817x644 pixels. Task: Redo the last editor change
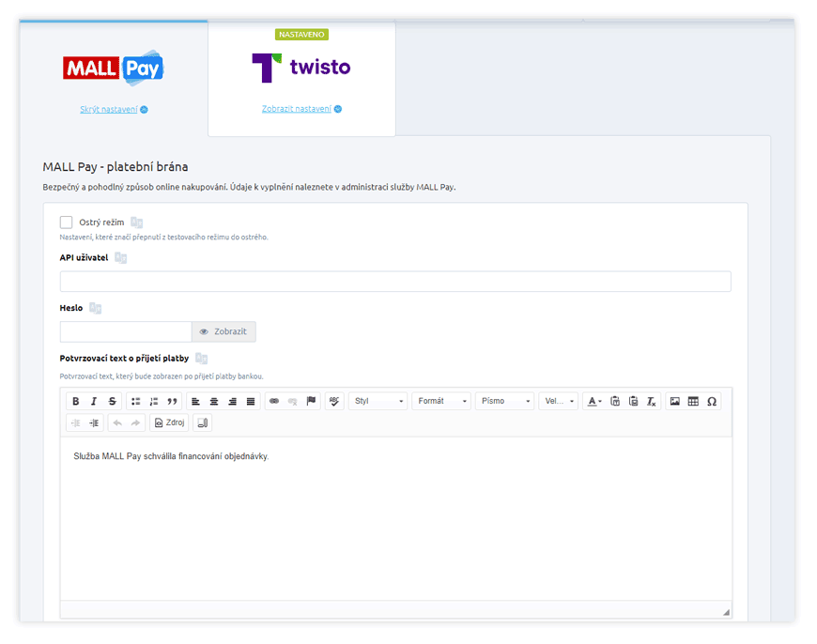point(135,423)
